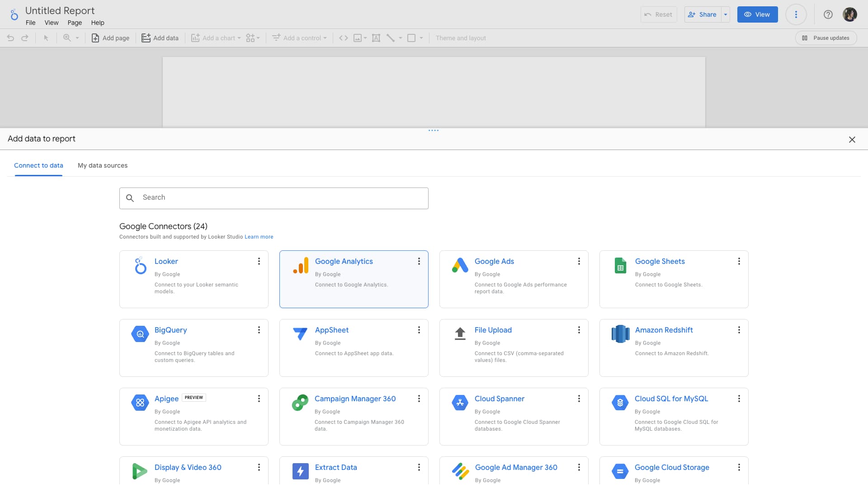Click the Cloud SQL for MySQL icon
This screenshot has width=868, height=488.
(x=620, y=403)
